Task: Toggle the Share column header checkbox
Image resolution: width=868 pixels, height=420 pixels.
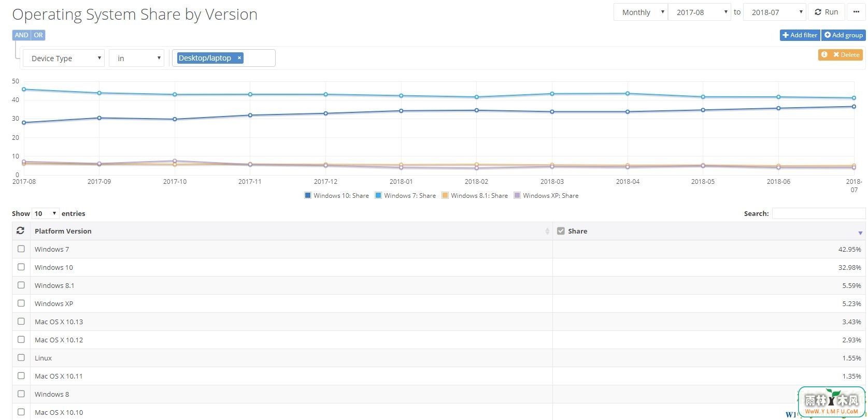Action: pos(561,231)
